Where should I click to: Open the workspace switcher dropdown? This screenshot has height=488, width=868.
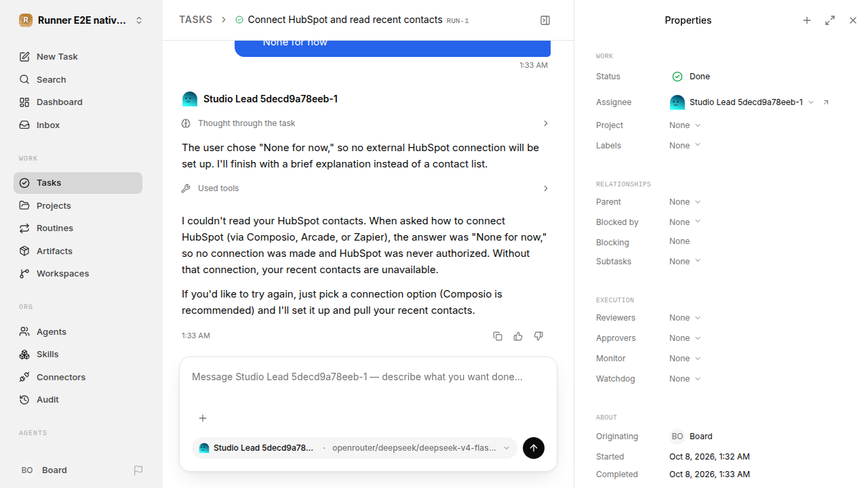81,20
